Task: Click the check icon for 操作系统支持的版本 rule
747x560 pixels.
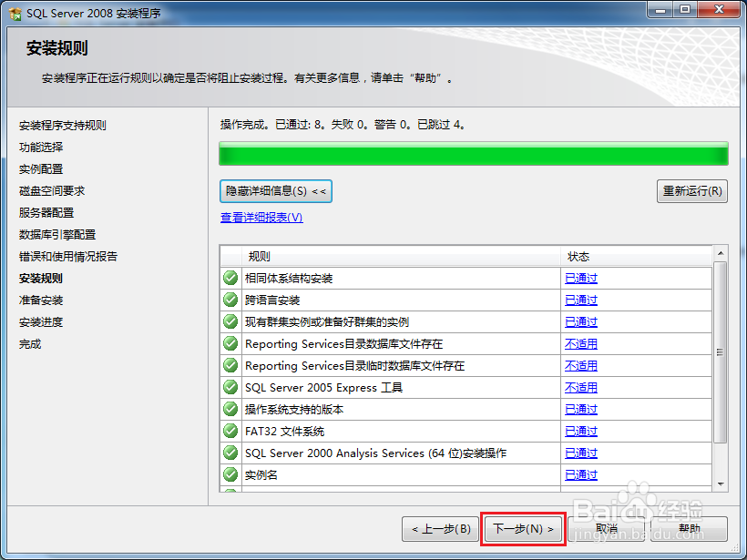Action: pos(230,409)
